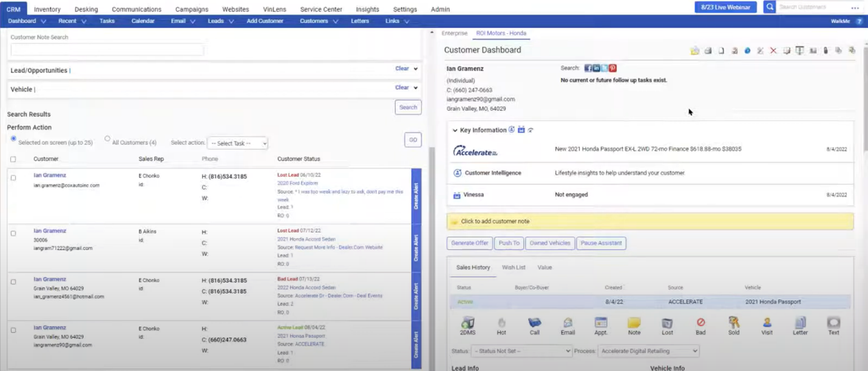Check the select-all checkbox in Customer header
This screenshot has height=371, width=868.
click(x=13, y=159)
